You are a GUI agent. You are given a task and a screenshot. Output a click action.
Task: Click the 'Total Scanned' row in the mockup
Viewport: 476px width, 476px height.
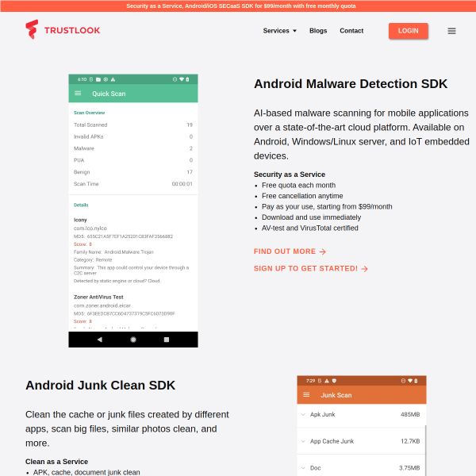click(x=133, y=125)
